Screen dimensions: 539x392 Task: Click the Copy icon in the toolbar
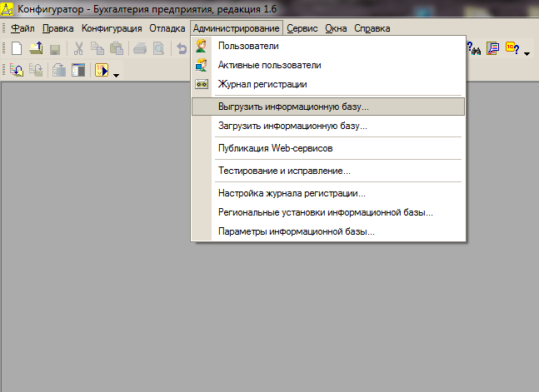tap(97, 48)
